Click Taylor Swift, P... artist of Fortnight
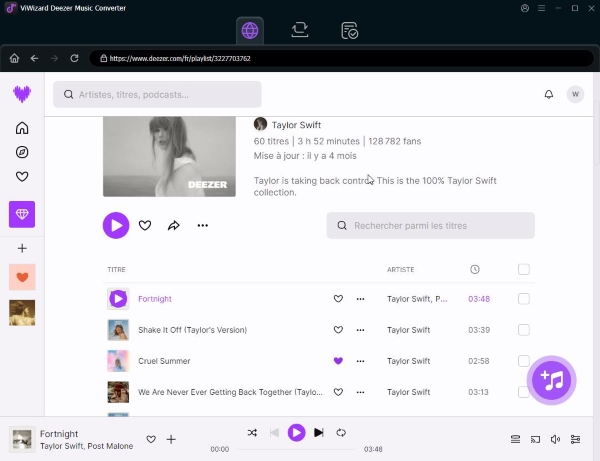 pyautogui.click(x=417, y=299)
